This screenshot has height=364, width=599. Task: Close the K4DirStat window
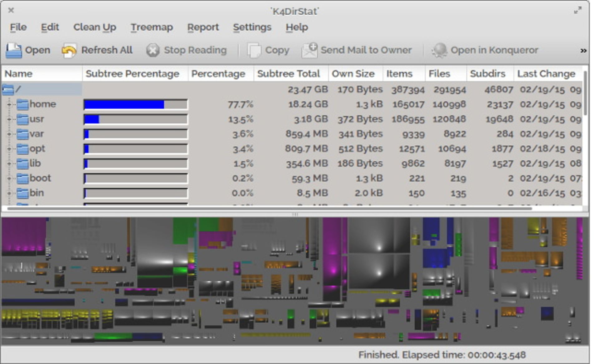[x=11, y=10]
